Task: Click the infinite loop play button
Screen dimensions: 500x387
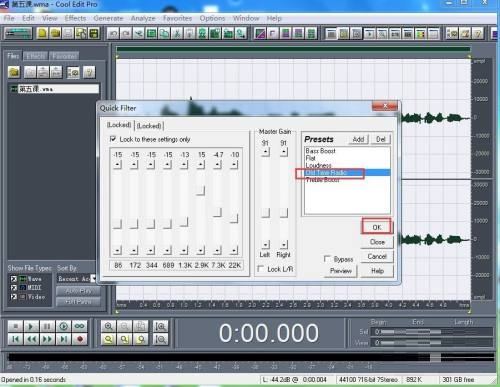Action: pos(80,326)
